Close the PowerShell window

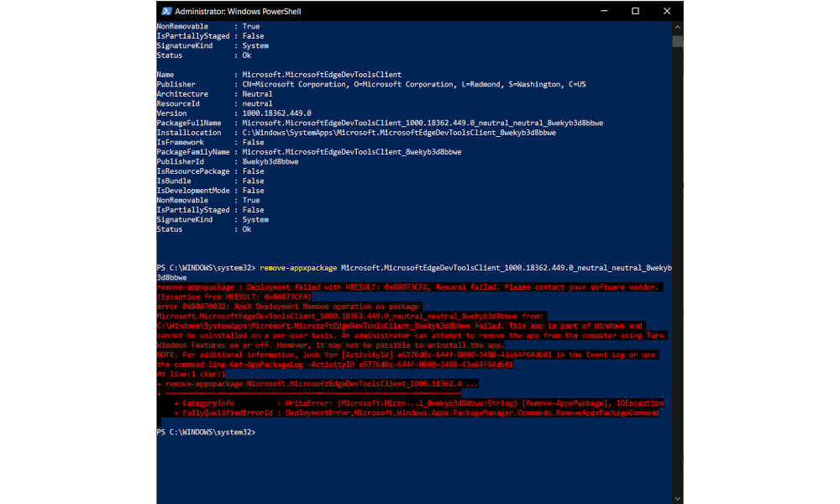tap(667, 11)
